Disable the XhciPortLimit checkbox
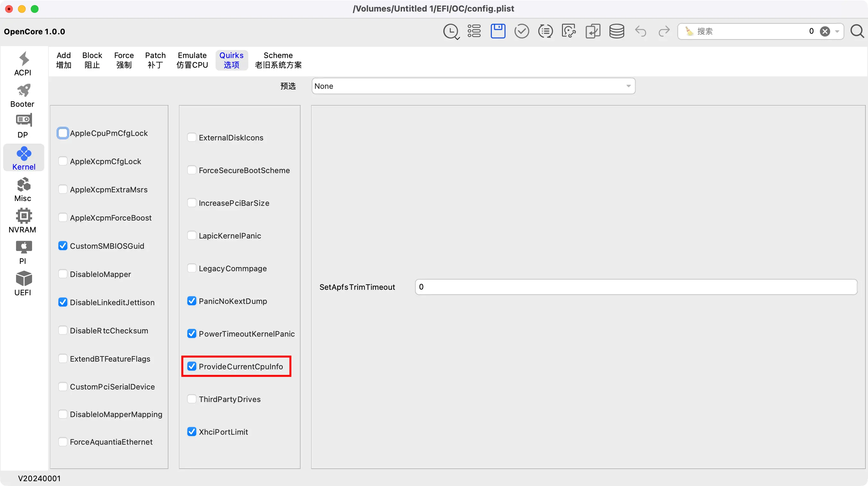Viewport: 868px width, 486px height. click(x=192, y=432)
